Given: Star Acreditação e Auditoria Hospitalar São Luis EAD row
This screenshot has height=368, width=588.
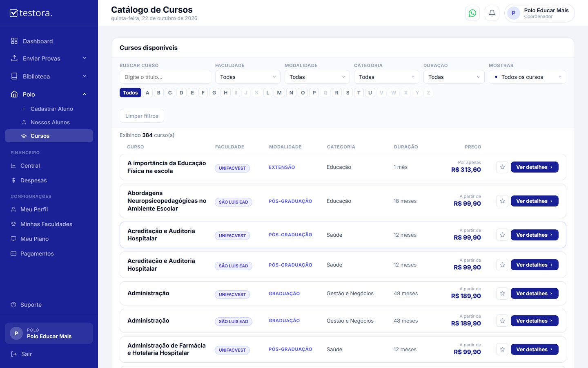Looking at the screenshot, I should pyautogui.click(x=502, y=265).
